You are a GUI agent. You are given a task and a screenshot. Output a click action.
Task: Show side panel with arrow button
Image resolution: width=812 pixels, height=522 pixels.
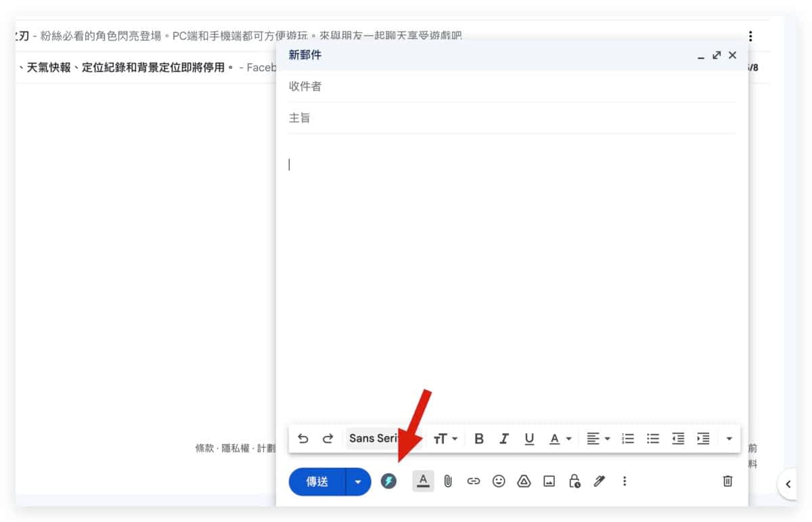[x=788, y=484]
